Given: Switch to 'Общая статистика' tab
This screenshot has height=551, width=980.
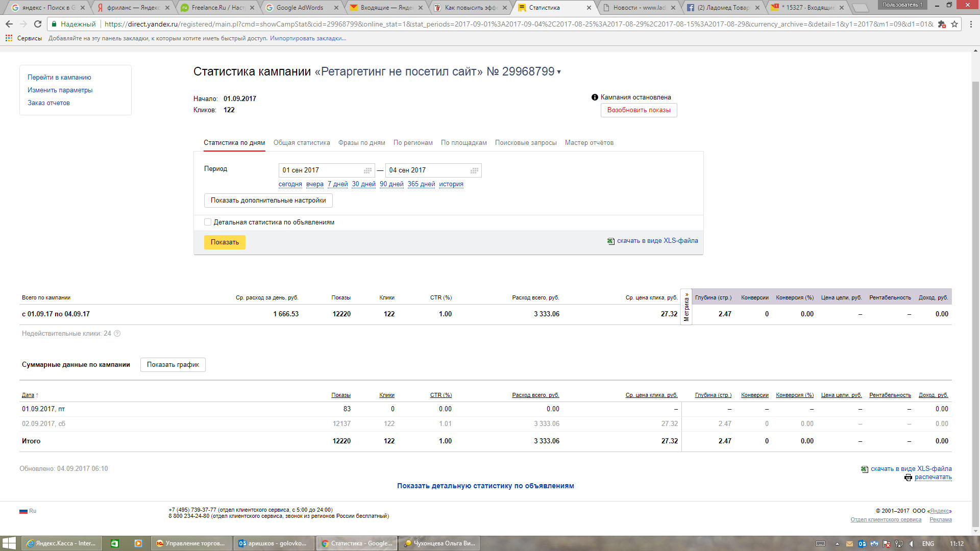Looking at the screenshot, I should click(302, 143).
